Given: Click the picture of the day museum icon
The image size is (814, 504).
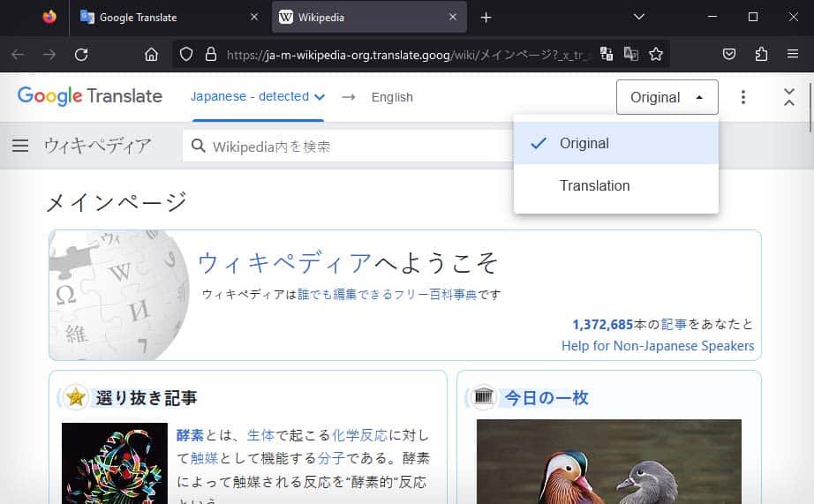Looking at the screenshot, I should point(483,397).
